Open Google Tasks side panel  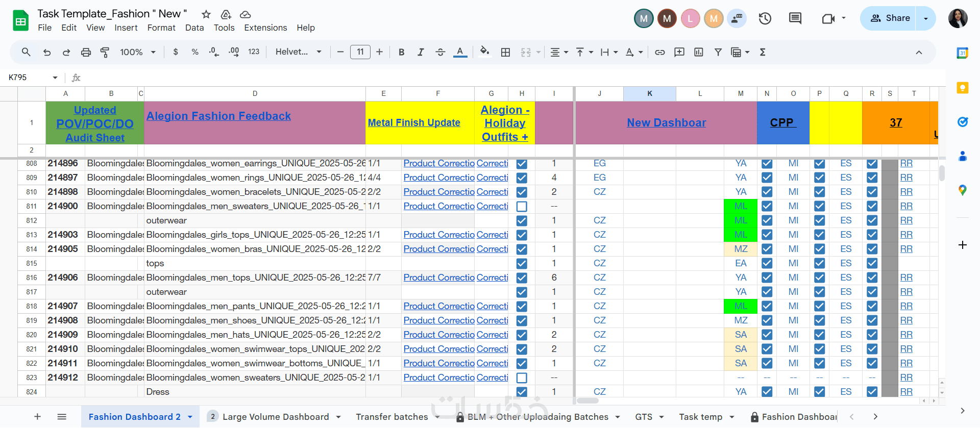[963, 122]
